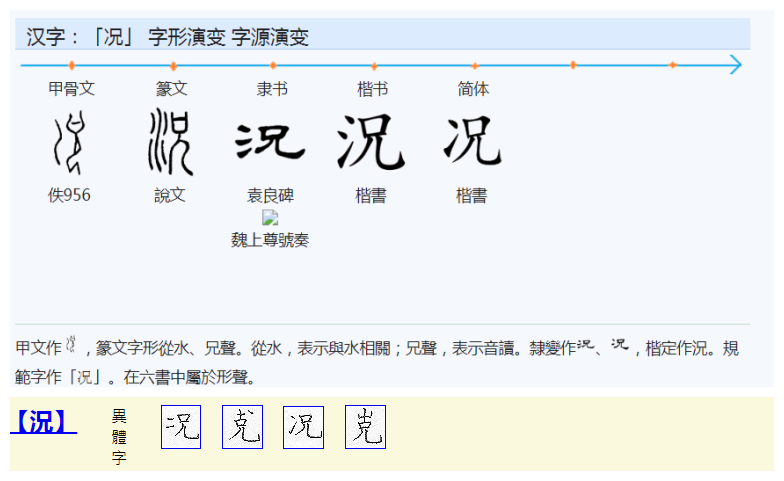Screen dimensions: 784x481
Task: Click the broken image icon above 魏上尊號奏
Action: (270, 218)
